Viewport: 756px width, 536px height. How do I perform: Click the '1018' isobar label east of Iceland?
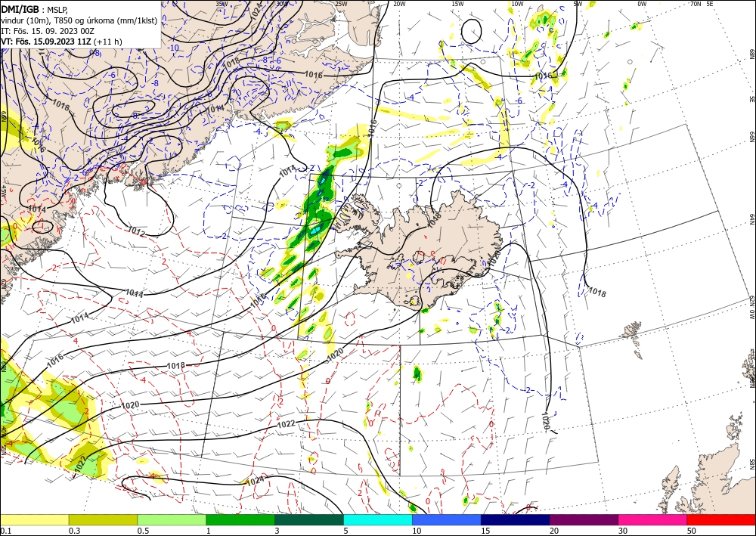(x=597, y=292)
